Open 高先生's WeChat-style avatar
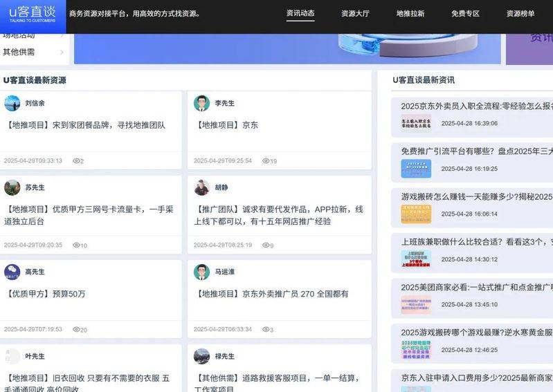Viewport: 553px width, 392px height. [12, 272]
